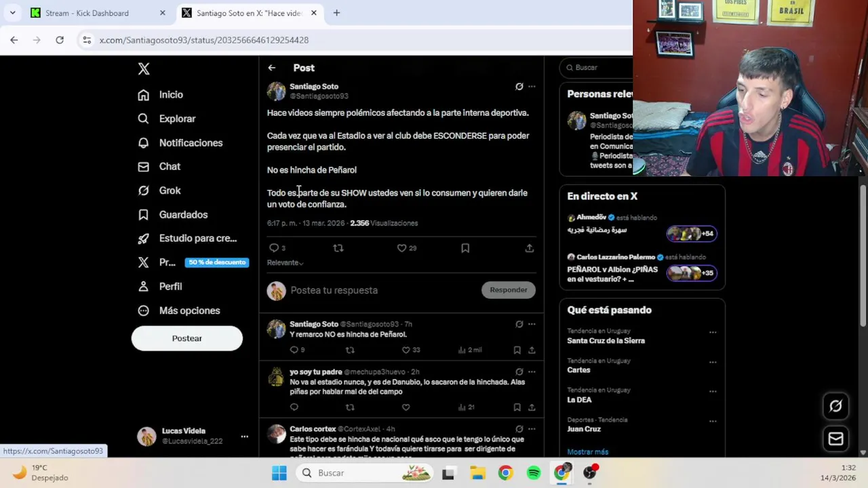Open options for La DEA trend
Viewport: 868px width, 488px height.
pos(713,391)
